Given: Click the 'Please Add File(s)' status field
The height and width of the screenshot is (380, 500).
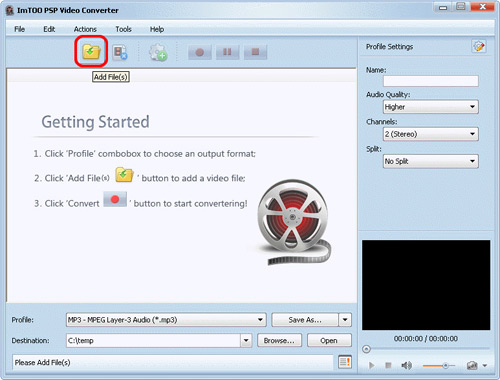Looking at the screenshot, I should coord(173,362).
